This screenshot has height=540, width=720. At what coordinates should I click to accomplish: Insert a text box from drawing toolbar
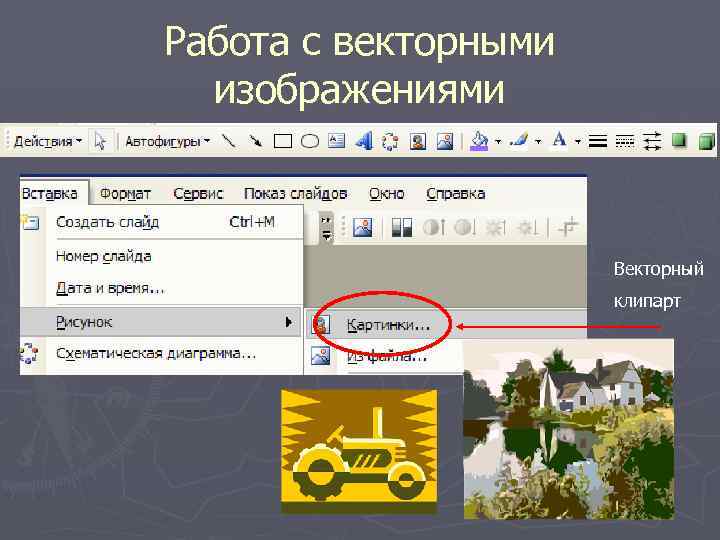336,141
